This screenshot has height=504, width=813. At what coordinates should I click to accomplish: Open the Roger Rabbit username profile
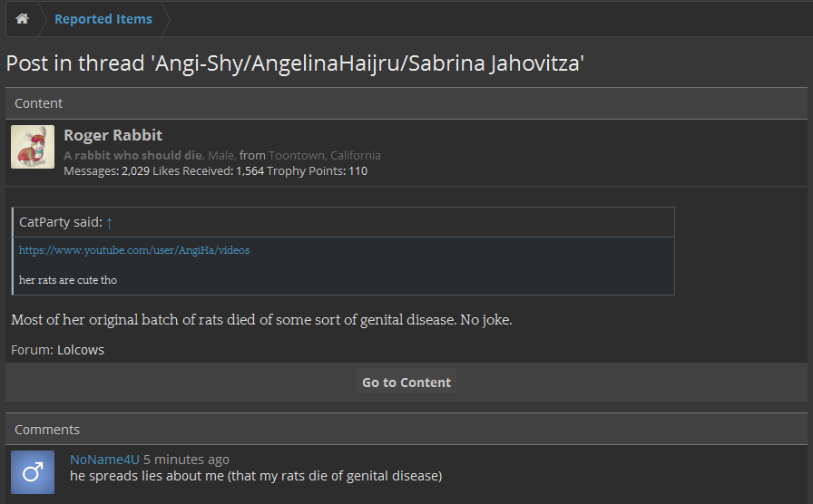pos(113,135)
